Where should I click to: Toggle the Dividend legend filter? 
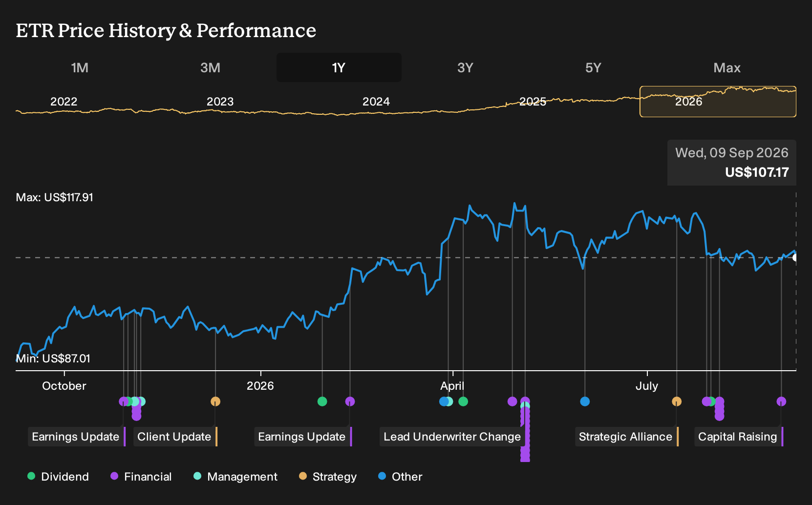click(x=58, y=477)
